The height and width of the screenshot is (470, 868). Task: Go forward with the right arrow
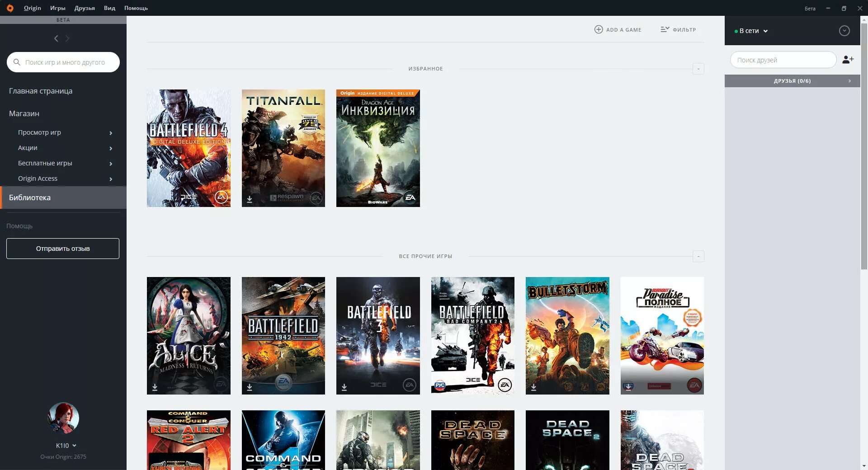tap(67, 38)
